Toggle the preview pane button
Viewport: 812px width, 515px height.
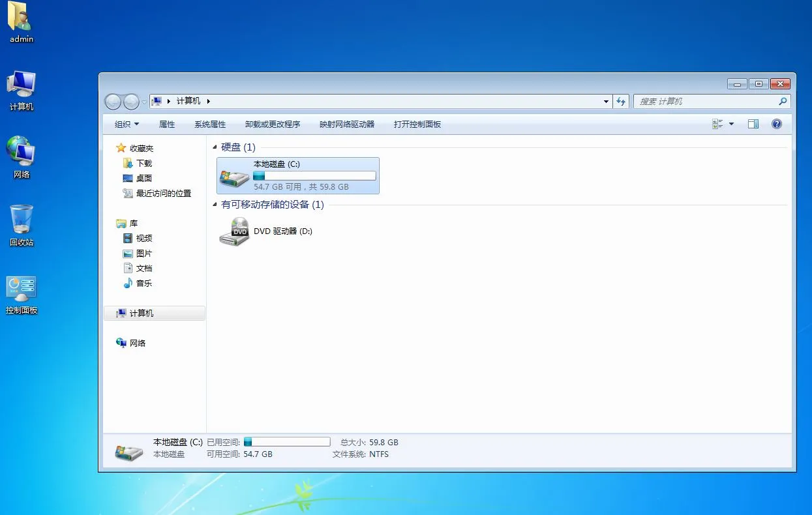pyautogui.click(x=753, y=124)
